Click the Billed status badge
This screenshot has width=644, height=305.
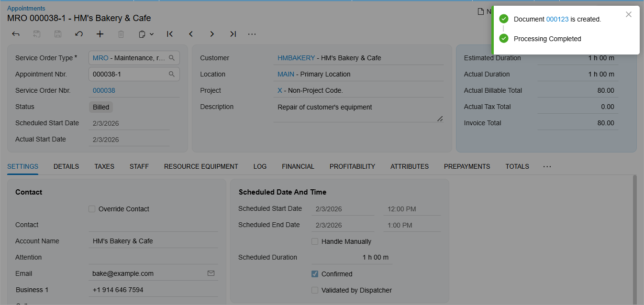point(101,107)
